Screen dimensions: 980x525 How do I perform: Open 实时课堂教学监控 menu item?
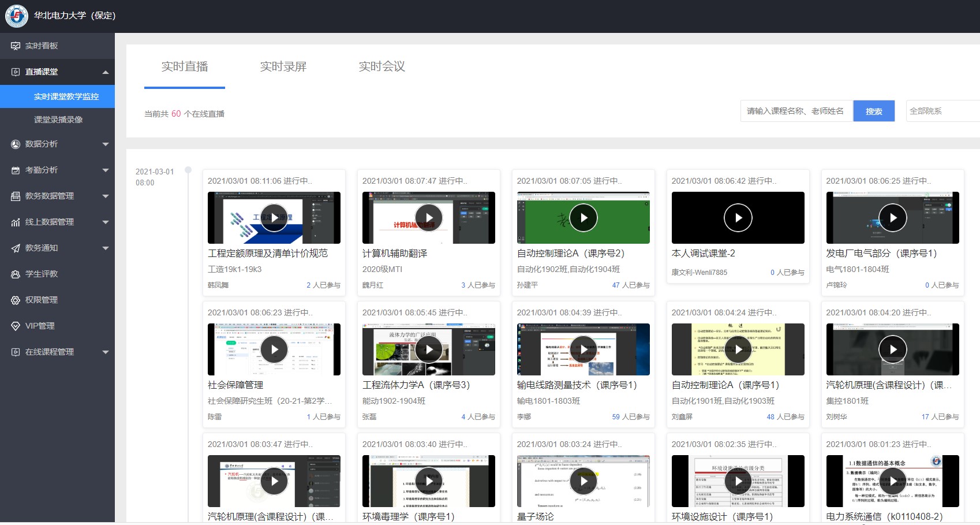[57, 96]
